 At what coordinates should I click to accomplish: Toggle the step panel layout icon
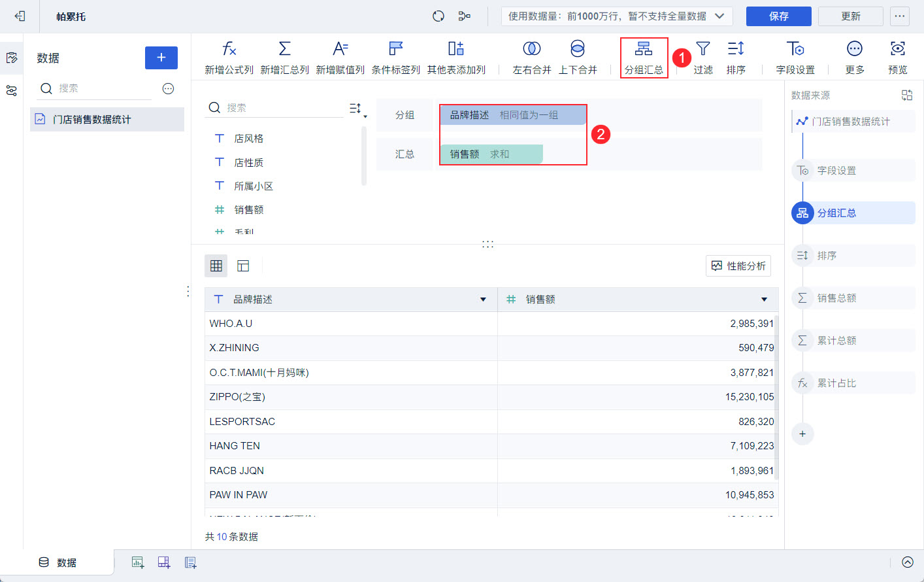tap(907, 95)
